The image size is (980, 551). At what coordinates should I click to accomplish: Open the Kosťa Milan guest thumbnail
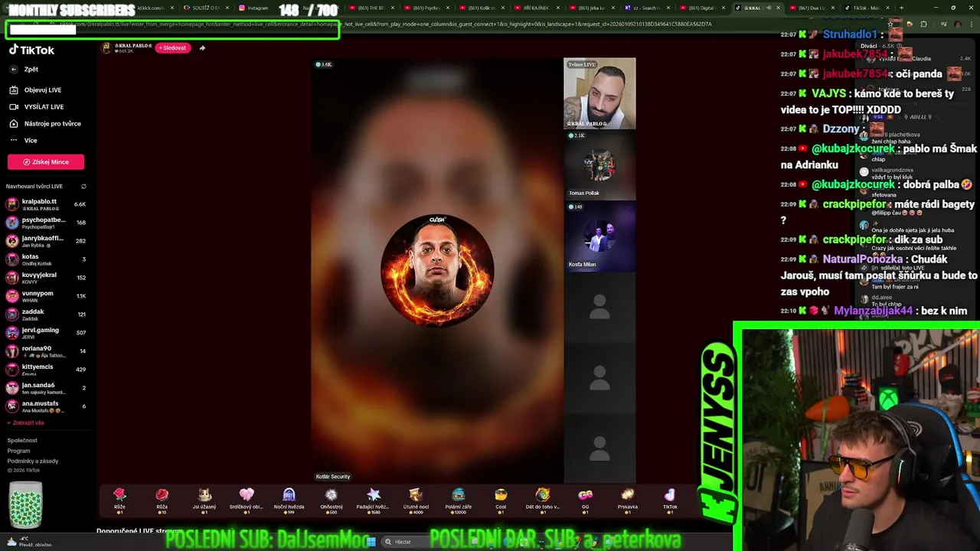coord(599,236)
